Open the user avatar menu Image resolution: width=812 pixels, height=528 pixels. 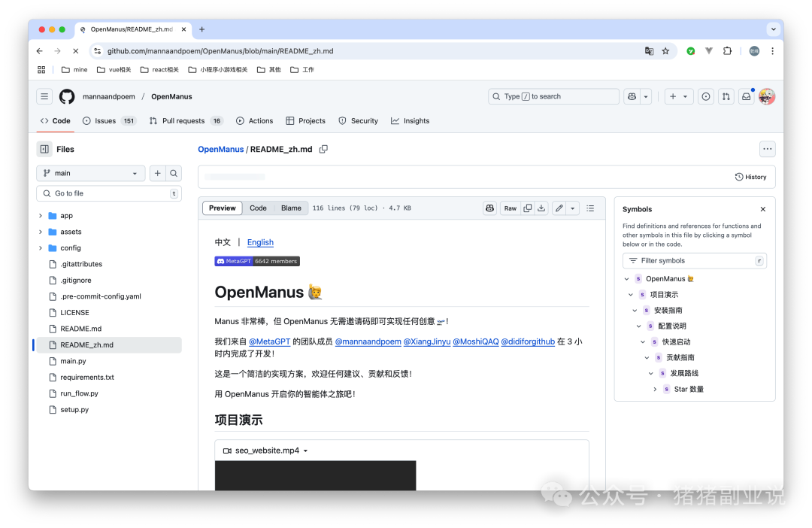(x=767, y=96)
